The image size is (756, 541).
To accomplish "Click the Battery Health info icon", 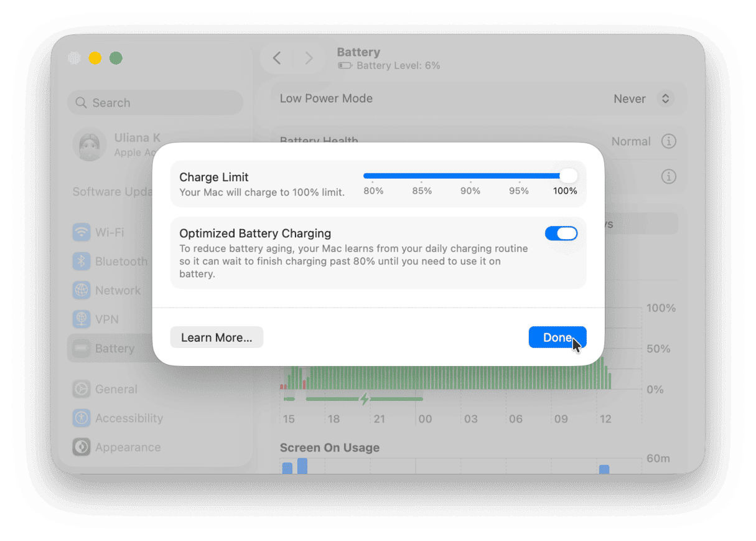I will coord(669,141).
